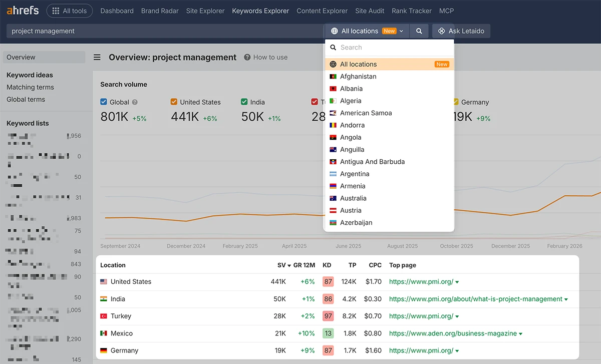Choose Armenia in the dropdown
The height and width of the screenshot is (364, 601).
[x=389, y=186]
